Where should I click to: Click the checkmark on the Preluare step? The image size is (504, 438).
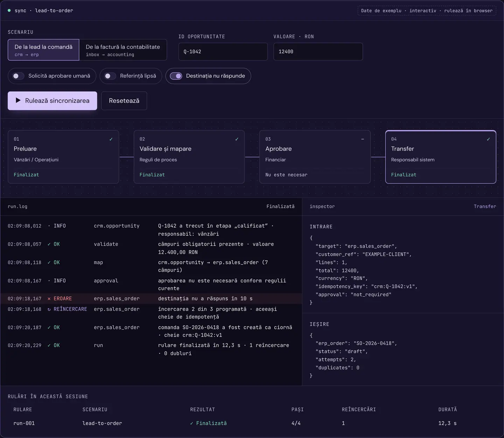(111, 139)
